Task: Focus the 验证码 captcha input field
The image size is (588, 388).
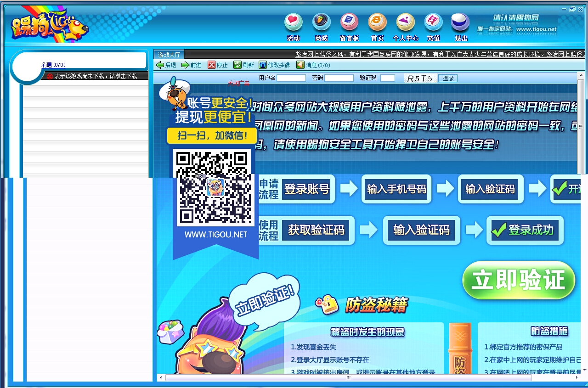Action: (x=388, y=78)
